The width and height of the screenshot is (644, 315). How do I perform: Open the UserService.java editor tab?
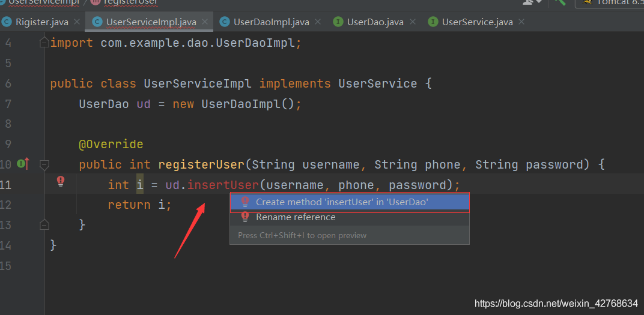(x=477, y=22)
